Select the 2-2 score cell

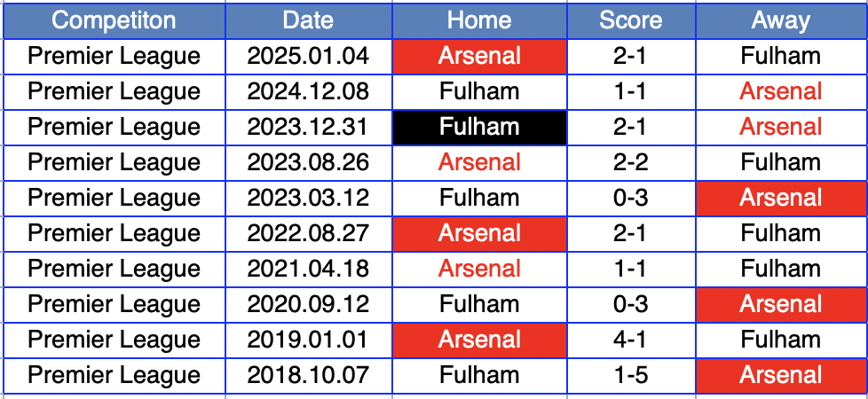point(631,162)
